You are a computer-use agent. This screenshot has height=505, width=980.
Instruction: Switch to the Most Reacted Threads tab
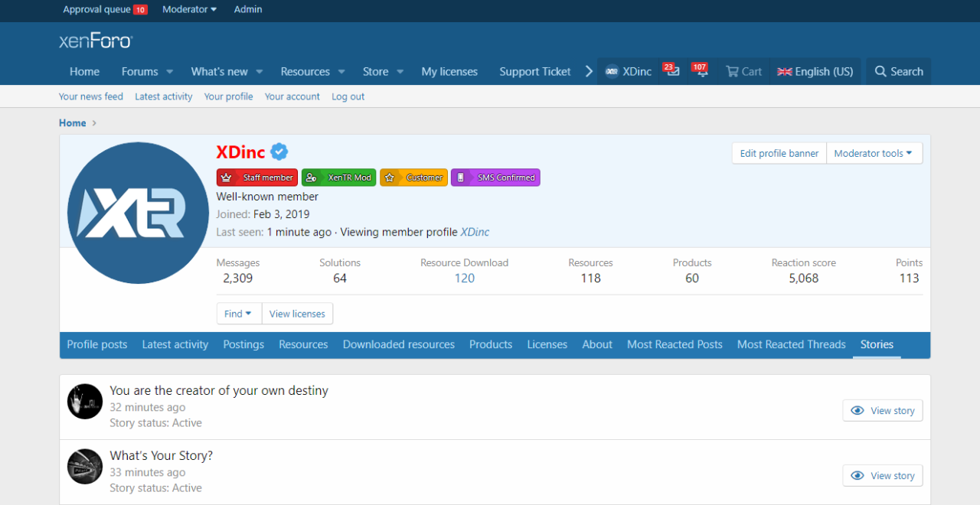[x=792, y=344]
